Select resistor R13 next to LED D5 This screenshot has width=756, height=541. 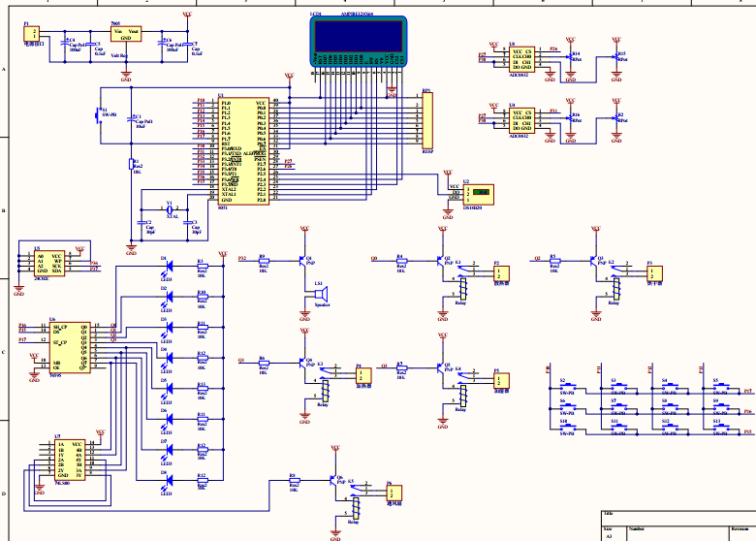203,388
